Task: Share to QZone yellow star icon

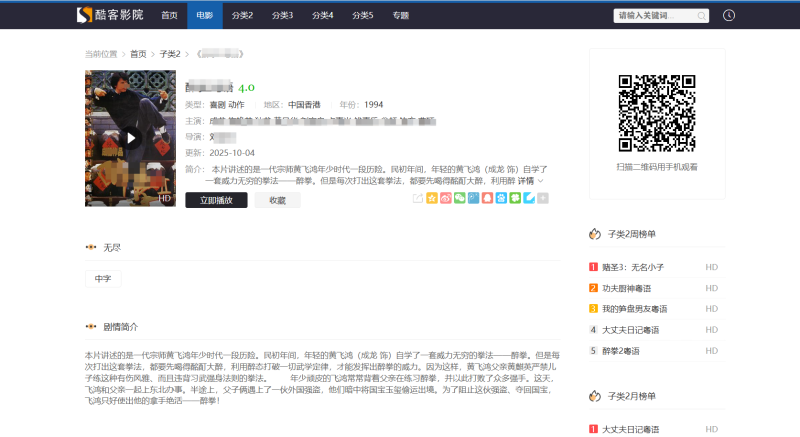Action: pos(432,198)
